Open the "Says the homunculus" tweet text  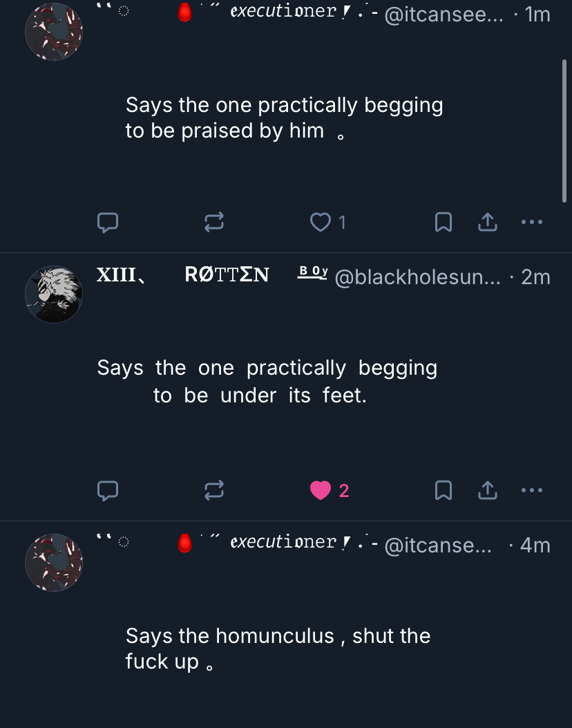[278, 648]
